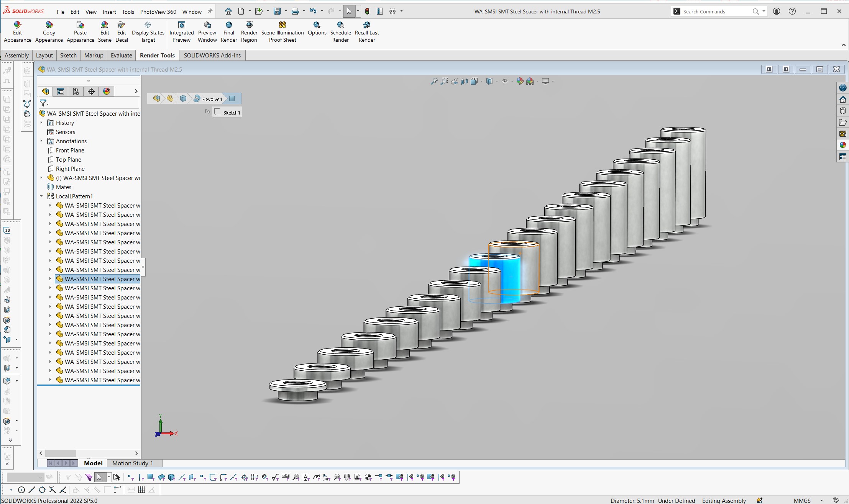
Task: Open DisplayManager appearance sphere tab
Action: tap(107, 91)
